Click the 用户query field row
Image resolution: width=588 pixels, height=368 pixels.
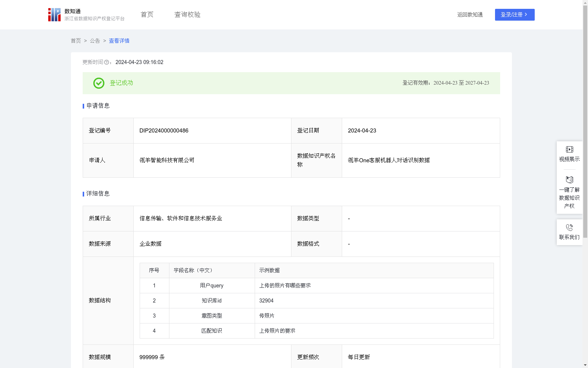[x=317, y=286]
